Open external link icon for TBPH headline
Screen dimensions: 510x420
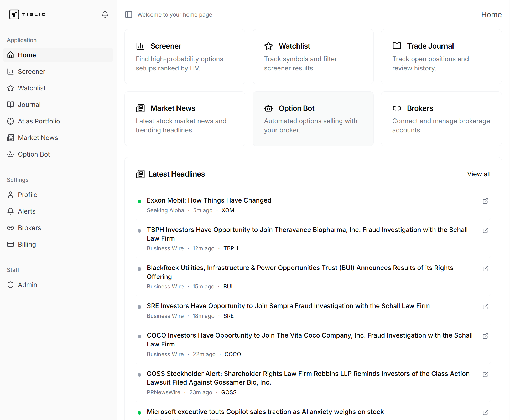click(x=485, y=230)
